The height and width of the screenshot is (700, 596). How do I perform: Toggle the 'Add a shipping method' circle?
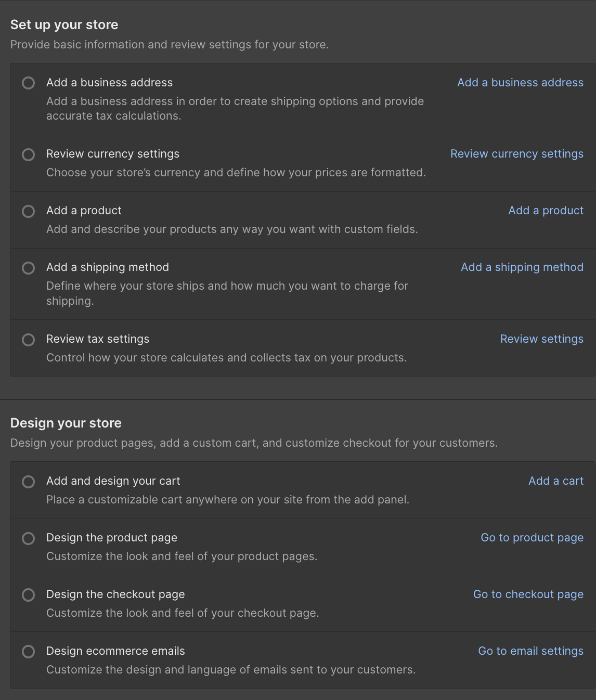pos(29,268)
